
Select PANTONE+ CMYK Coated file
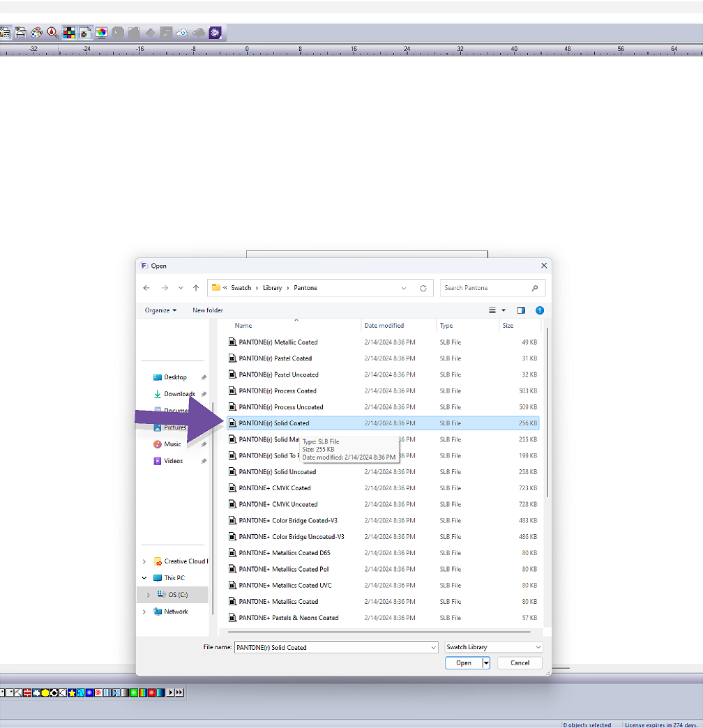383,488
